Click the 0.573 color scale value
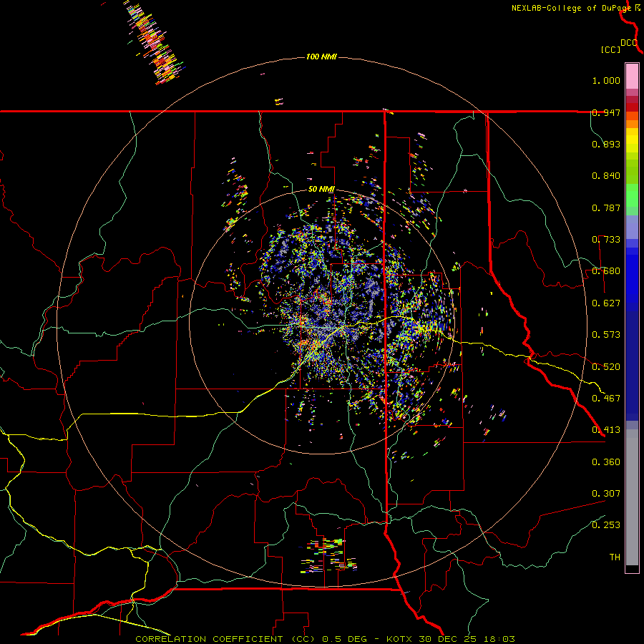 606,335
